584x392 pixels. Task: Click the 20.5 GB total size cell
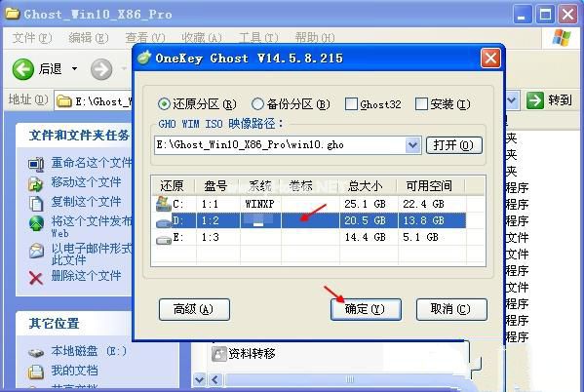(x=365, y=220)
